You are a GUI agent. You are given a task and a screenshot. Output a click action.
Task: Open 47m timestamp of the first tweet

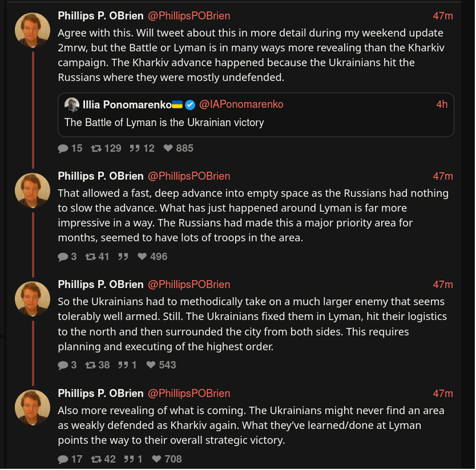(x=442, y=16)
